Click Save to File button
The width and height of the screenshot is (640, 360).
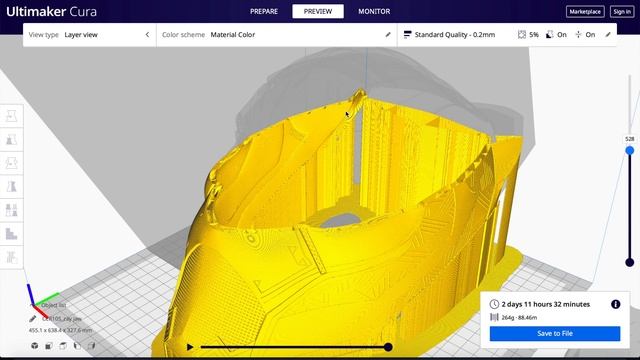tap(555, 333)
